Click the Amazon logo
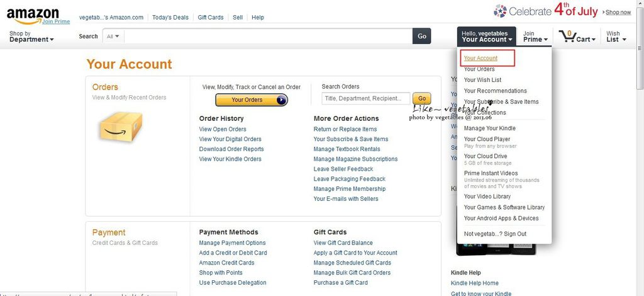644x296 pixels. coord(33,16)
